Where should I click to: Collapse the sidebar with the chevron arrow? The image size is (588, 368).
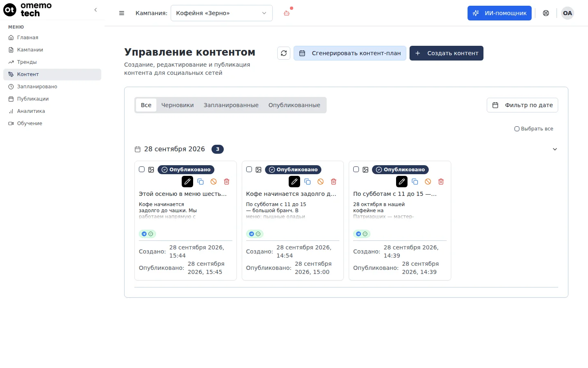(96, 10)
